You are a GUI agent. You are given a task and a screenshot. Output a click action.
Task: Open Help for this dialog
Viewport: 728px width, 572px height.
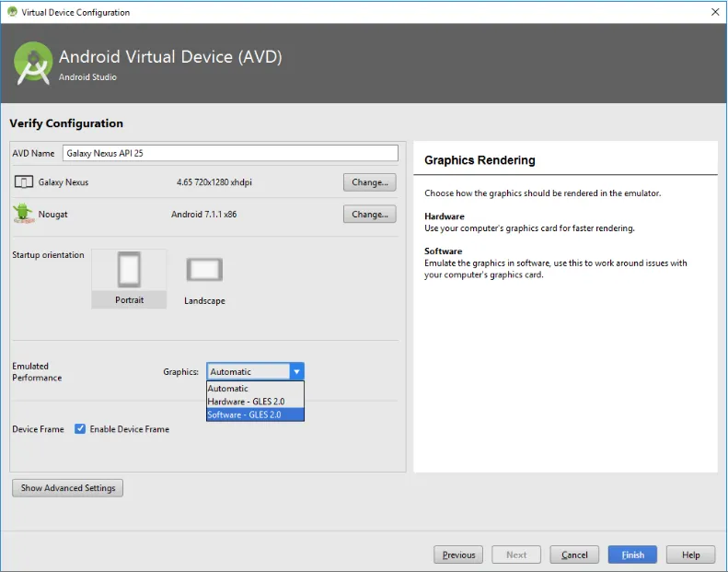(690, 554)
